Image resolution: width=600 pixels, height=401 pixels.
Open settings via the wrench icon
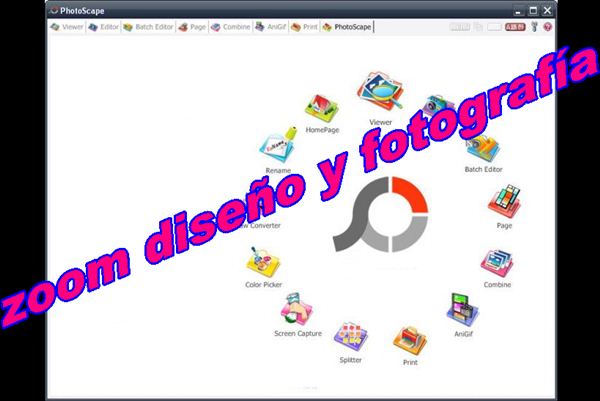535,27
